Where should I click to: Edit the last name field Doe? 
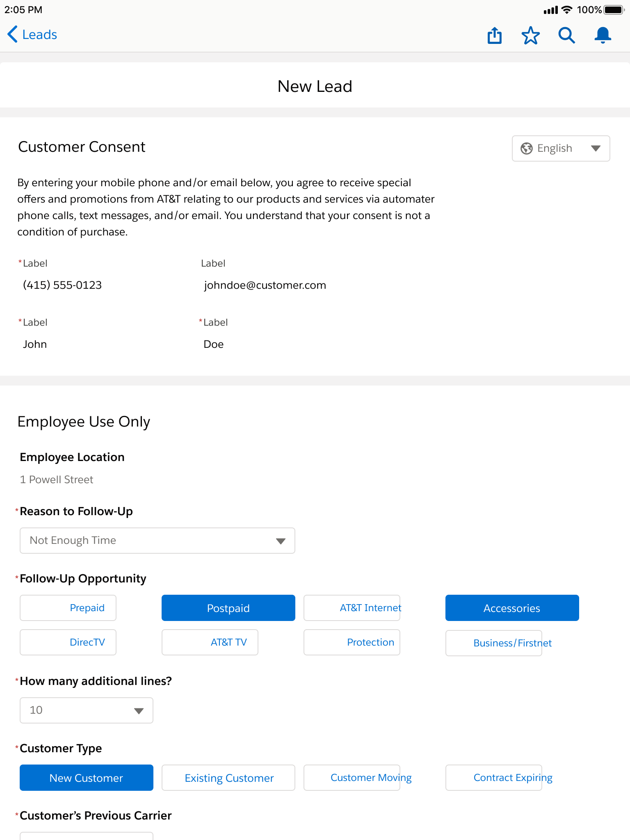tap(214, 344)
